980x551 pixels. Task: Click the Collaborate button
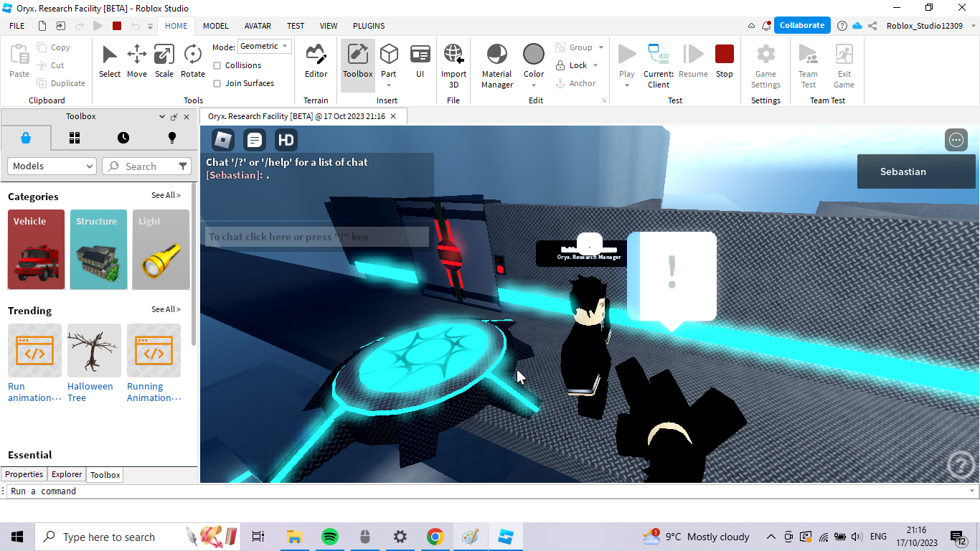802,25
